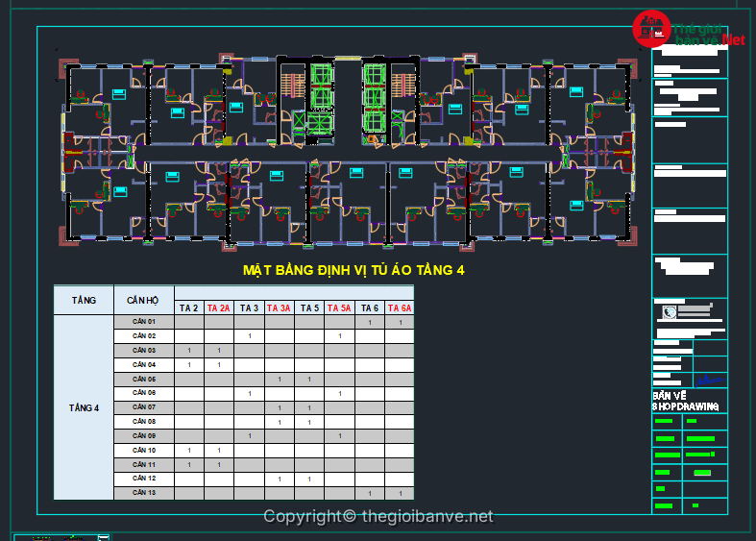Select the TA 5 column header

pos(308,308)
